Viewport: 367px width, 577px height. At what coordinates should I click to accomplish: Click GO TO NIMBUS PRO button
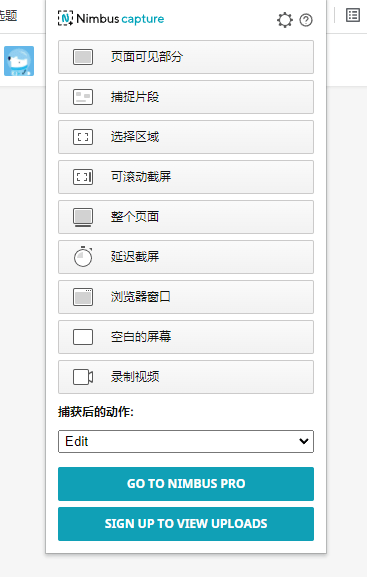click(186, 484)
